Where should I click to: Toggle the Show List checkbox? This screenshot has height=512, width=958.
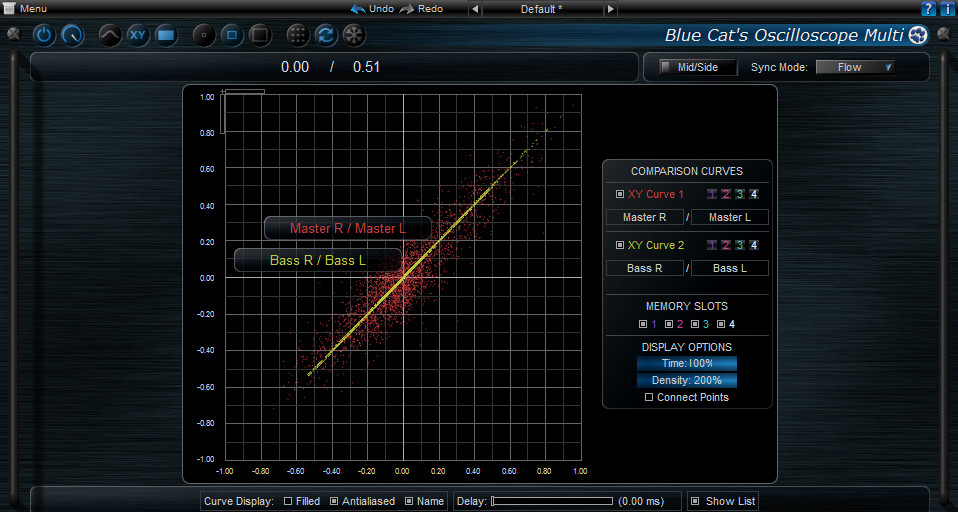tap(695, 501)
